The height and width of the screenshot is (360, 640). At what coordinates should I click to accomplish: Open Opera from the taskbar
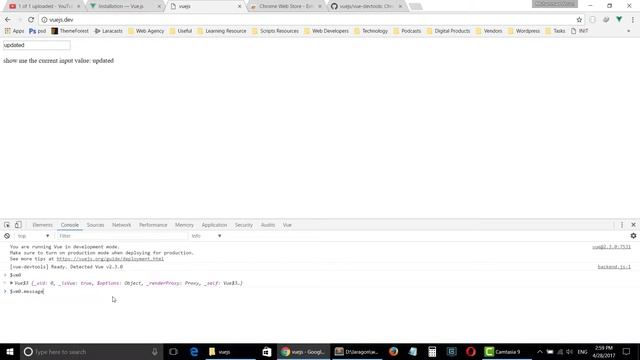tap(471, 352)
